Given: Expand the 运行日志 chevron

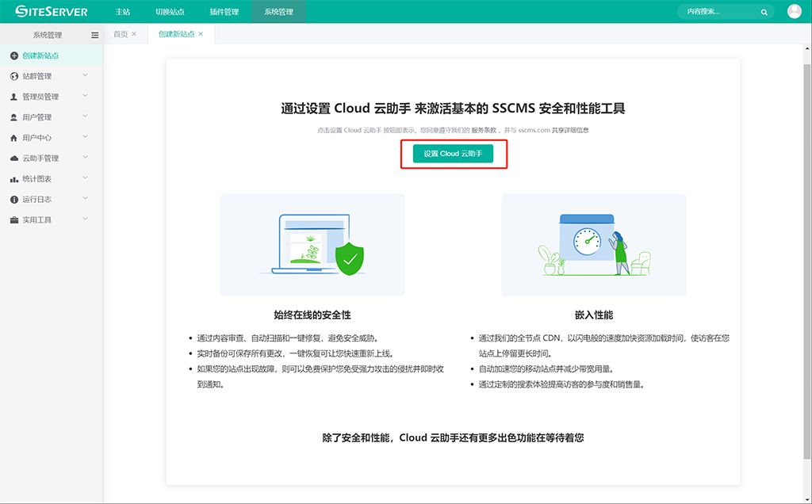Looking at the screenshot, I should click(85, 199).
